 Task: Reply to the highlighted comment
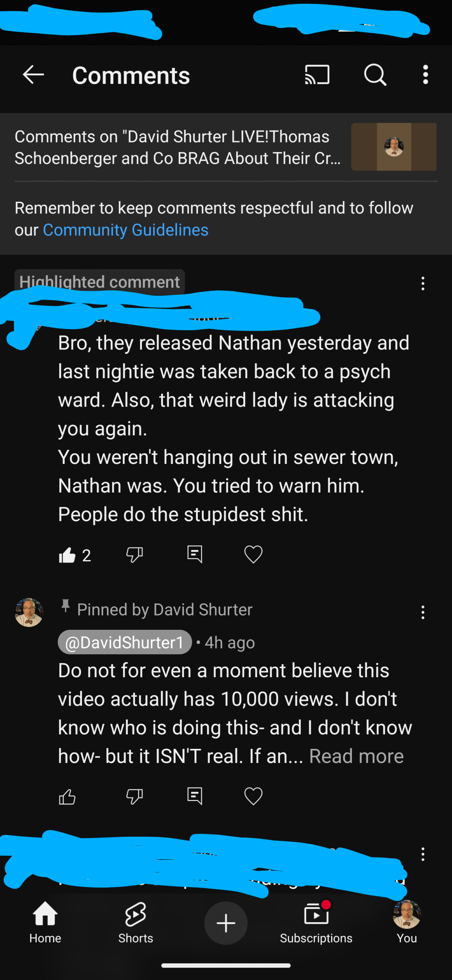tap(195, 554)
